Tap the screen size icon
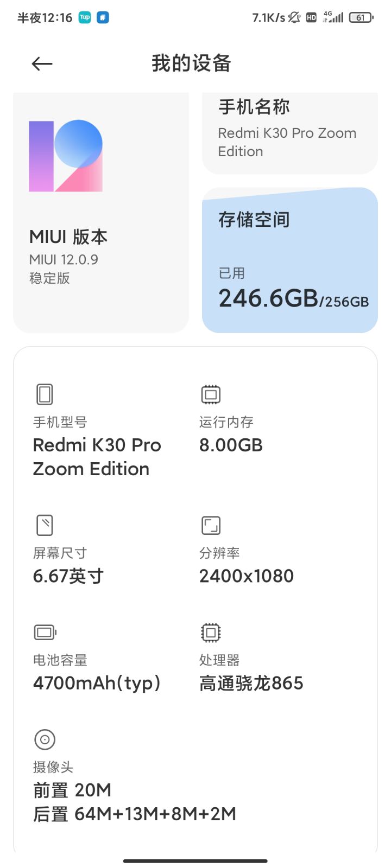This screenshot has height=868, width=391. (45, 525)
